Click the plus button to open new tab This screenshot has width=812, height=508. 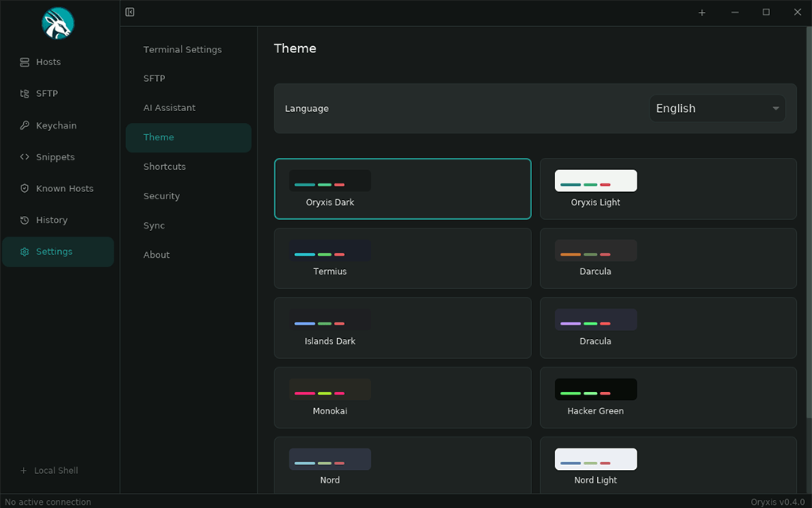[x=702, y=12]
